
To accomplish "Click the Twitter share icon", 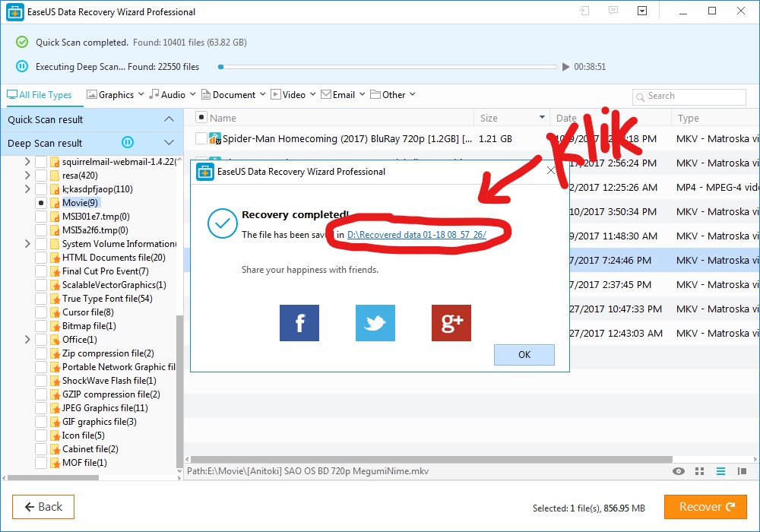I will (375, 323).
